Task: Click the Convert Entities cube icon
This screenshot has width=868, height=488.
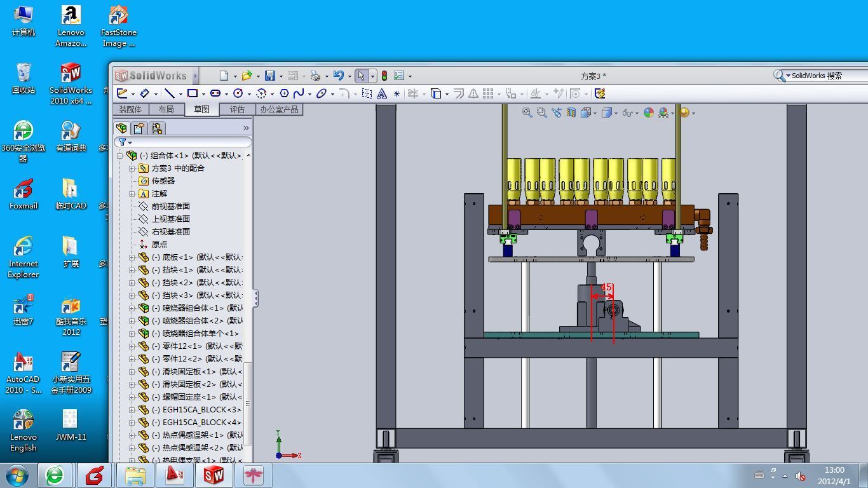Action: [436, 93]
